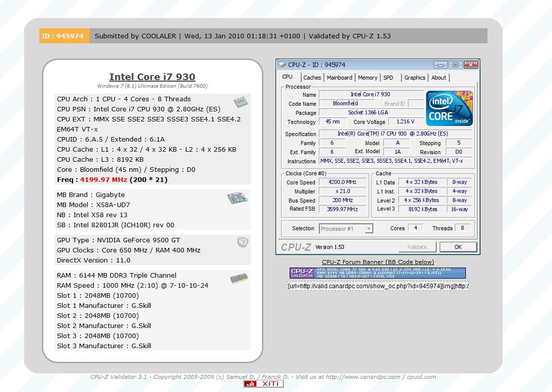Screen dimensions: 552x392
Task: Click the XiTi stats badge in footer
Action: pos(263,384)
